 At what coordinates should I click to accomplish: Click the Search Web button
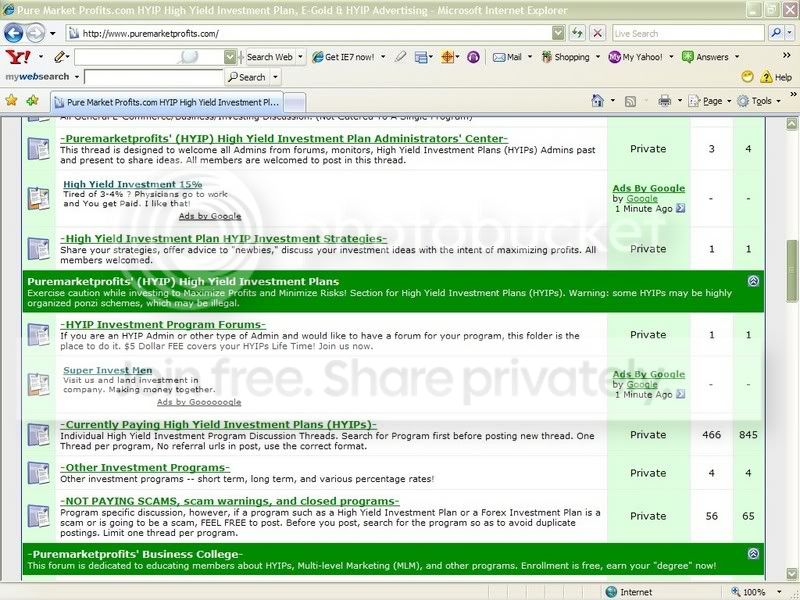269,57
